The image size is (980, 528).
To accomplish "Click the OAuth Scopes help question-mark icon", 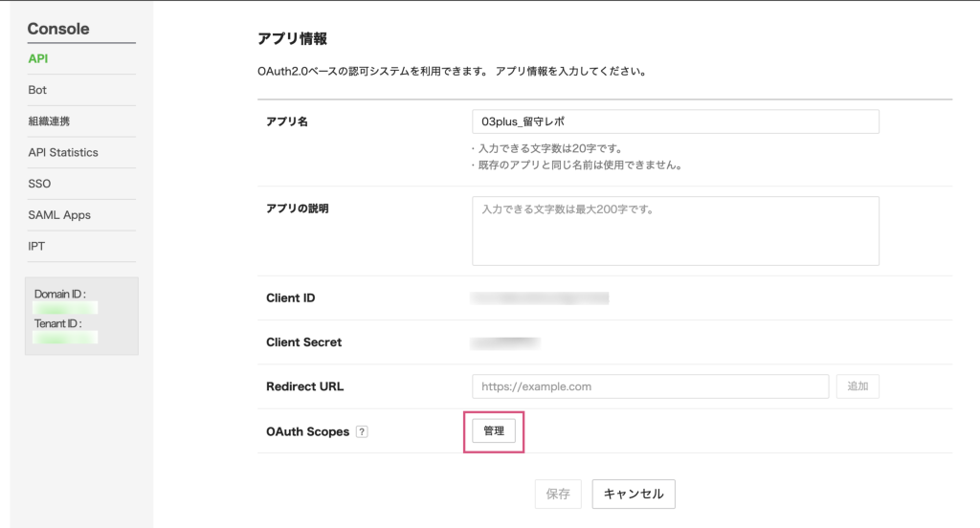I will 362,432.
